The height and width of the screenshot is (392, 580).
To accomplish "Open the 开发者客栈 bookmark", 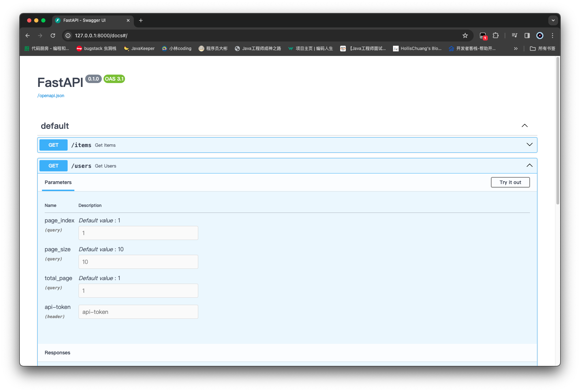I will pyautogui.click(x=472, y=49).
